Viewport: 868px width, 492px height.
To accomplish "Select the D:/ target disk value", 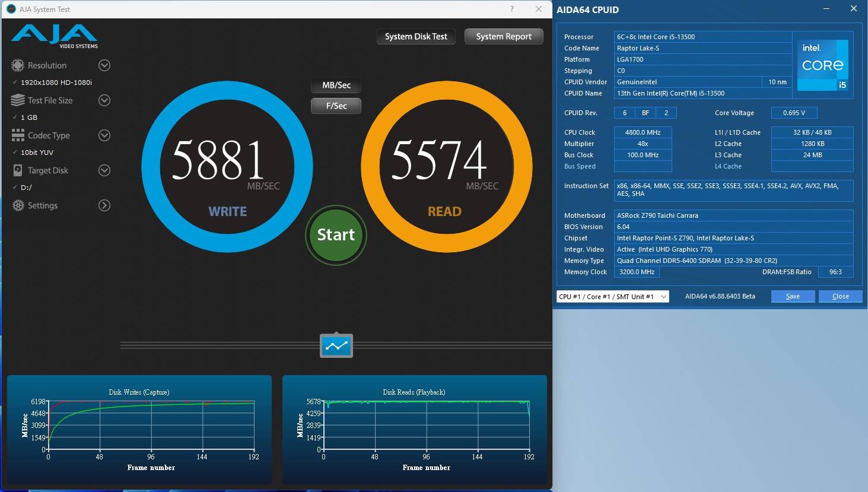I will click(x=26, y=188).
